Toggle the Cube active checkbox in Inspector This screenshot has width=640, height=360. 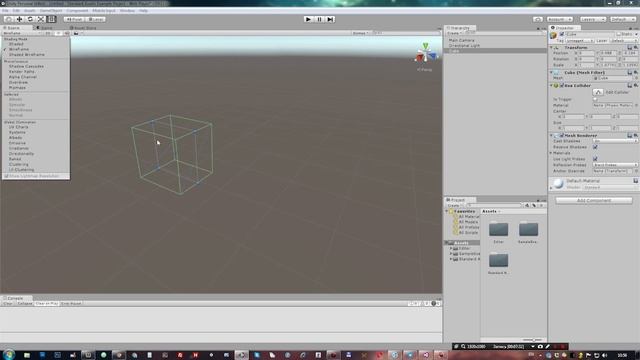tap(562, 34)
